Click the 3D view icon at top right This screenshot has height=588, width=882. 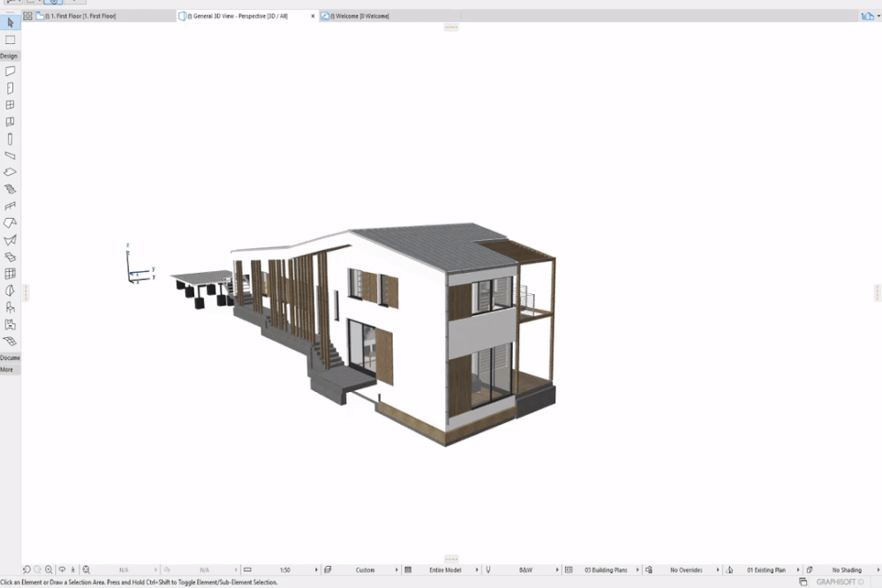[867, 16]
